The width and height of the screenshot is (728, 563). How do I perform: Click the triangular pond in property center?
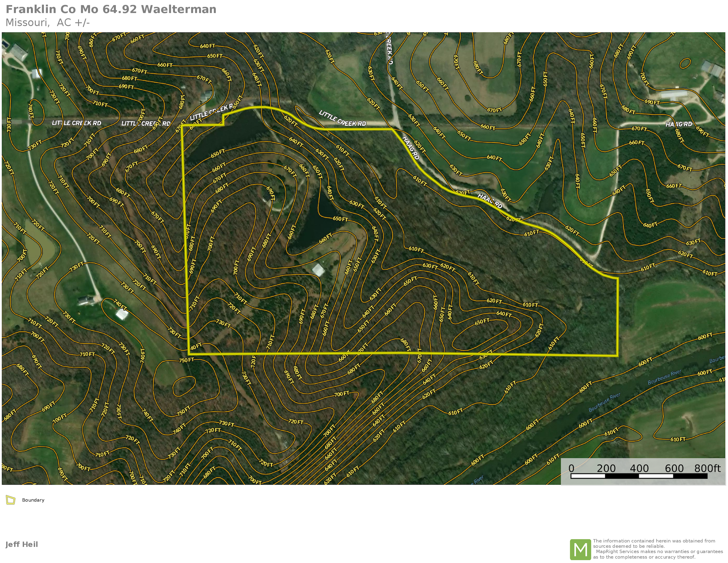point(317,224)
